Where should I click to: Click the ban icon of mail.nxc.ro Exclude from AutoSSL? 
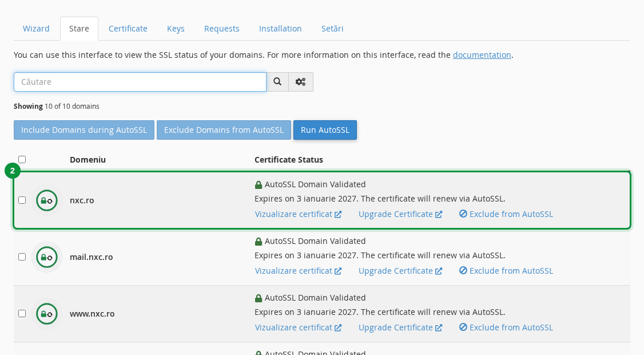coord(463,271)
